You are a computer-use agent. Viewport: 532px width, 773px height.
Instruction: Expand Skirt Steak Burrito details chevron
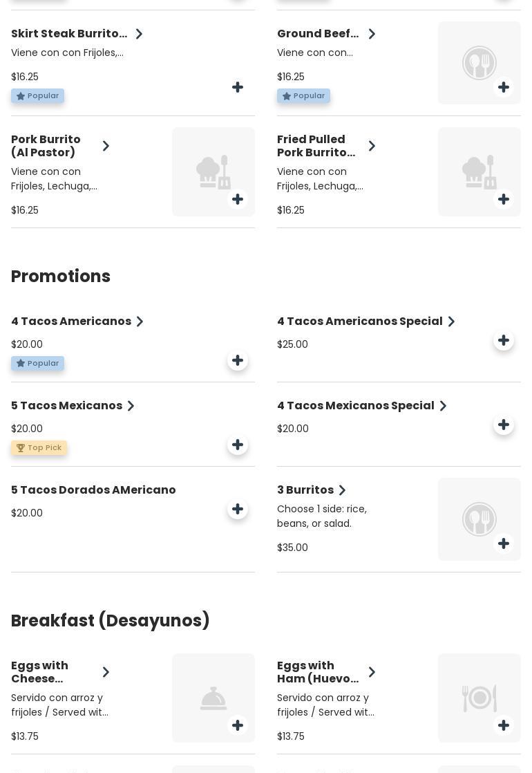tap(139, 34)
